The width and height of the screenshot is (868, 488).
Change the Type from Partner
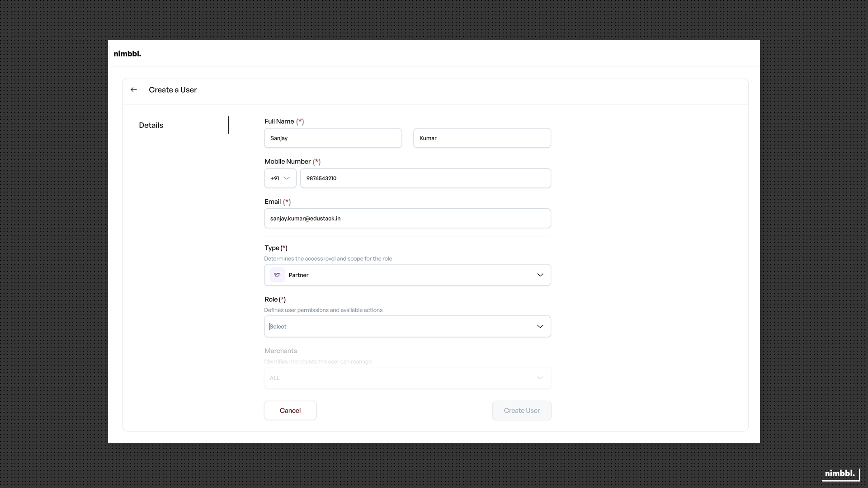[x=407, y=275]
